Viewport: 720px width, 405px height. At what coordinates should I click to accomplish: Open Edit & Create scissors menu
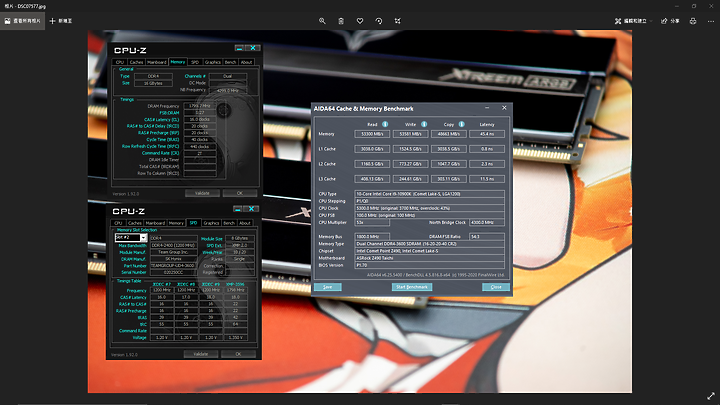pos(634,21)
